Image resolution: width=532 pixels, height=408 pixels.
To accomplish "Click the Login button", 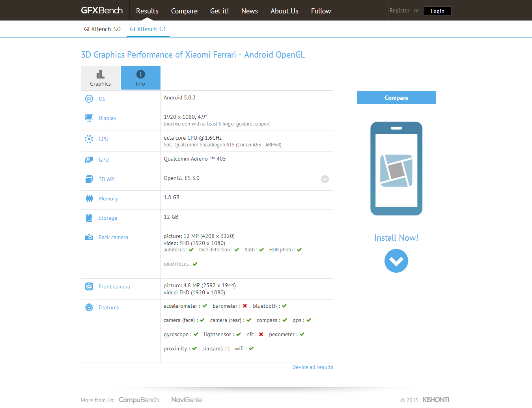I will 437,11.
